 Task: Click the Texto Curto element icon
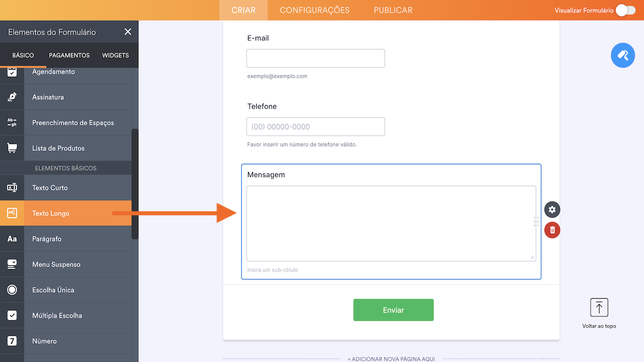pos(12,188)
